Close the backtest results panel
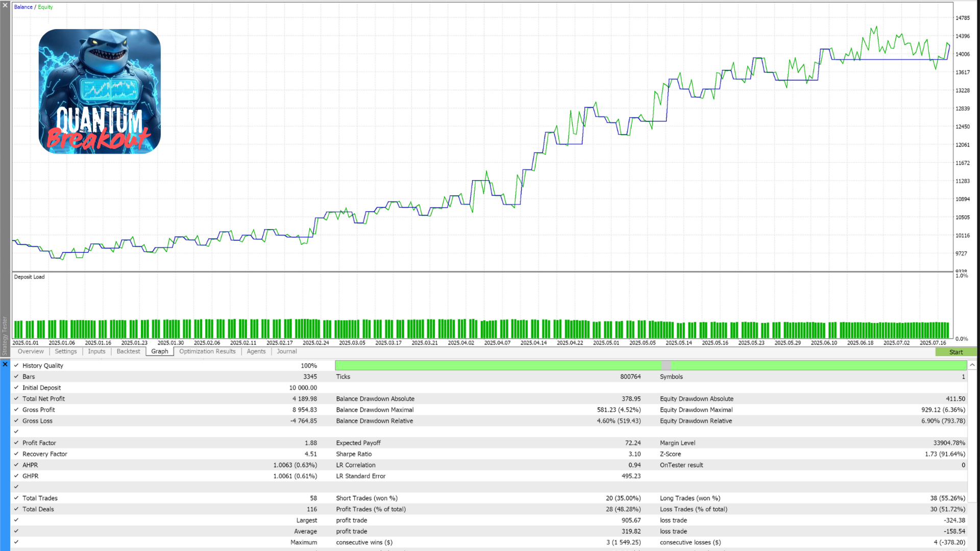 (x=5, y=364)
